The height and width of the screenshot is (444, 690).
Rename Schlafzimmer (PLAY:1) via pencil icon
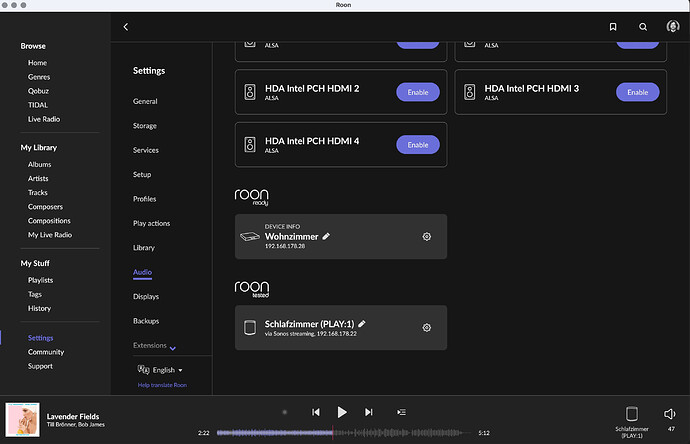click(x=362, y=324)
